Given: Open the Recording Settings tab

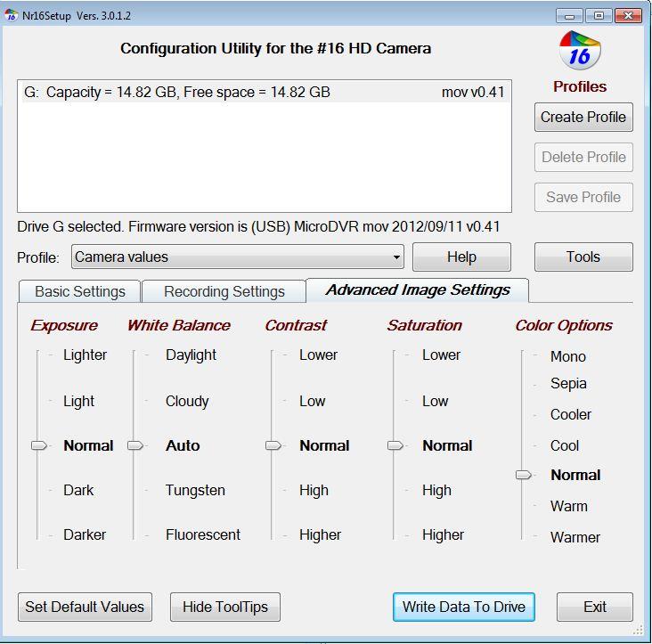Looking at the screenshot, I should tap(224, 291).
